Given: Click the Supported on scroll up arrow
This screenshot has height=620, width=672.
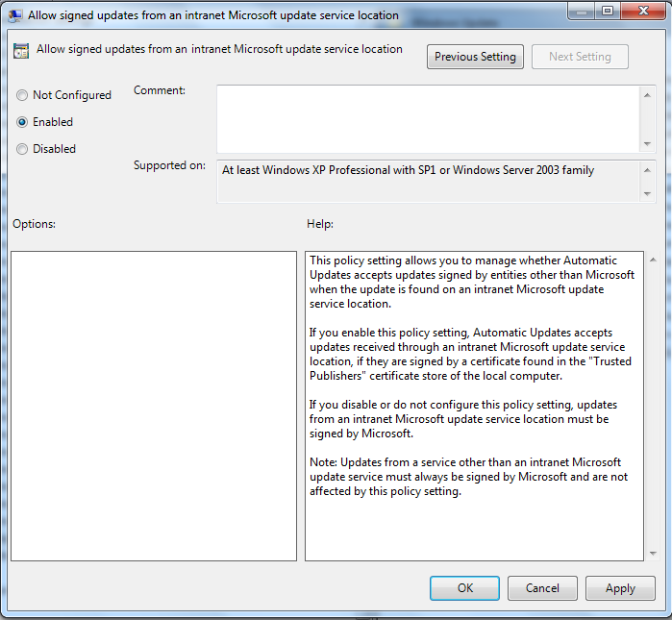Looking at the screenshot, I should click(647, 170).
